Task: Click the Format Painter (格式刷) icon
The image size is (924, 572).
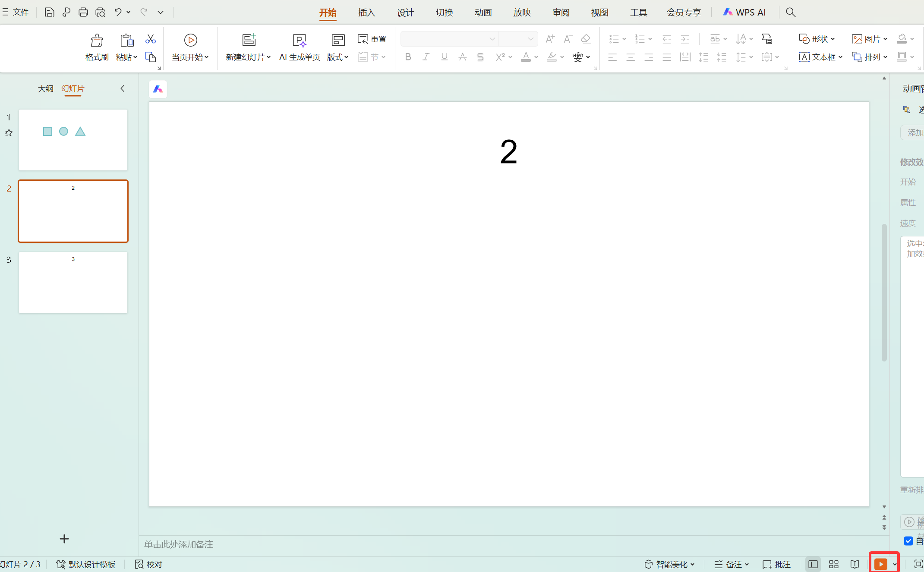Action: coord(97,41)
